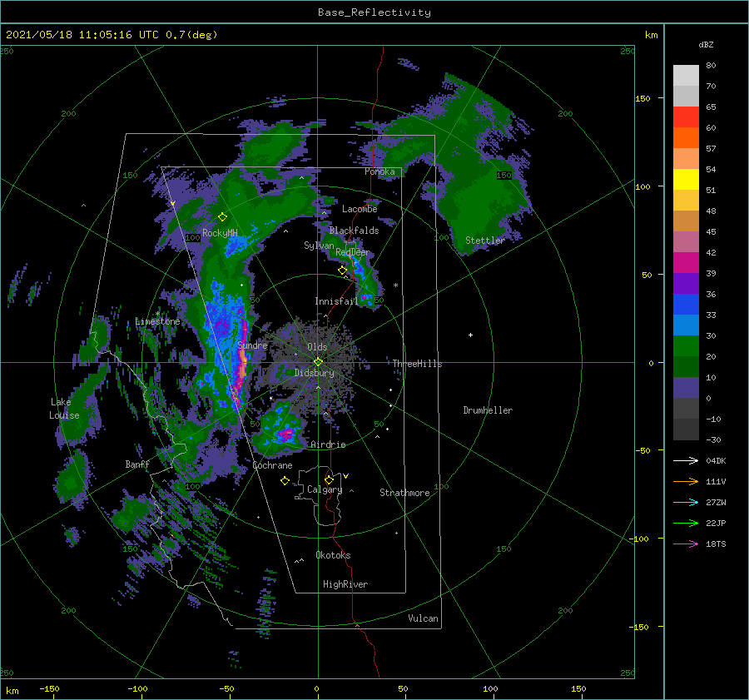This screenshot has width=749, height=700.
Task: Click the Calgary city label
Action: pos(325,489)
